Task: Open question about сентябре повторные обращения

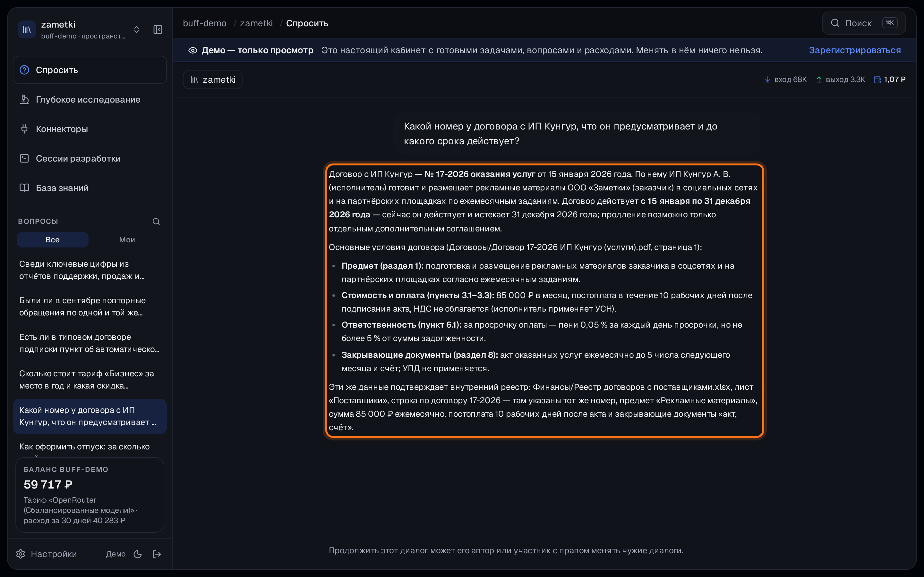Action: pyautogui.click(x=90, y=306)
